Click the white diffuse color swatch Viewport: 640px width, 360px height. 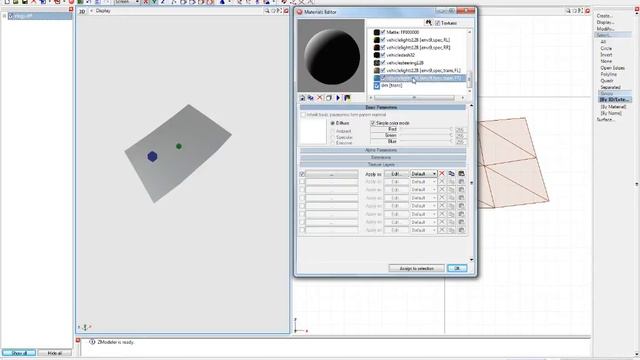point(313,132)
